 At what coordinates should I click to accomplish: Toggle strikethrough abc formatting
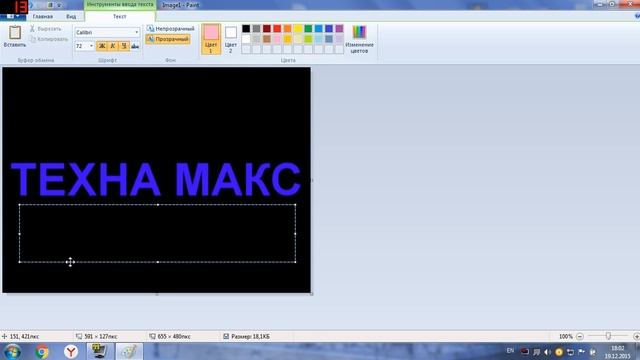(135, 46)
